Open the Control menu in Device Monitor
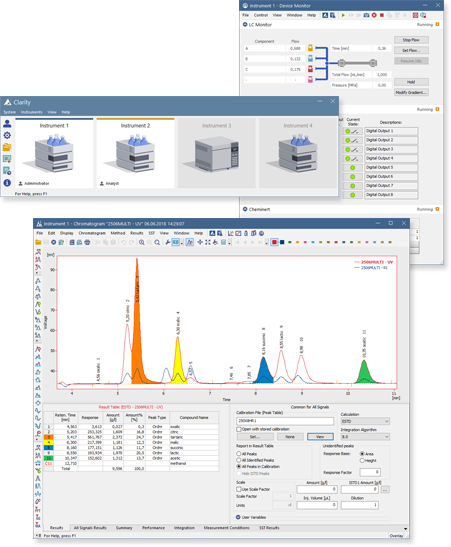Screen dimensions: 451x547 pyautogui.click(x=261, y=15)
